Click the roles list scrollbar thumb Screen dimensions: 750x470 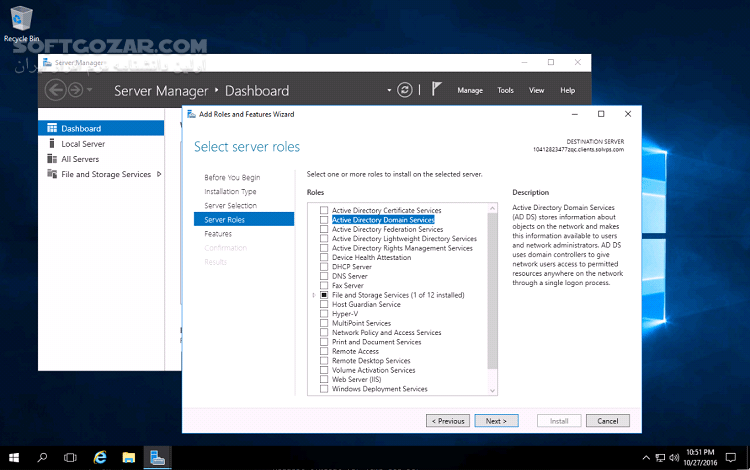(492, 291)
